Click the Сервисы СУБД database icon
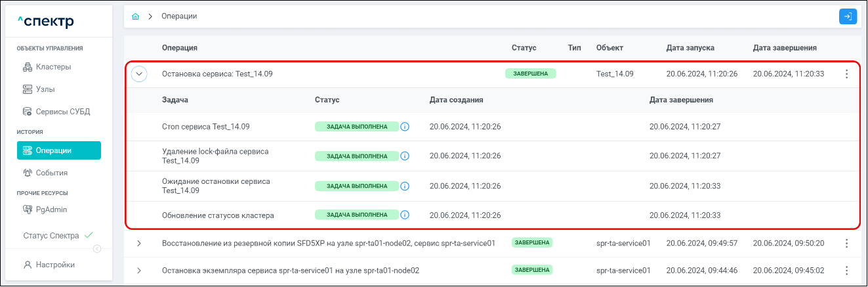The width and height of the screenshot is (868, 287). (x=28, y=111)
